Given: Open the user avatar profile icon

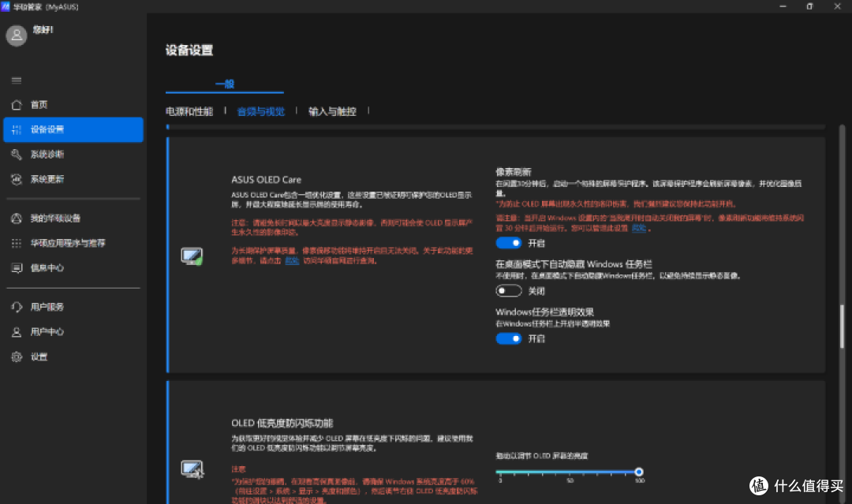Looking at the screenshot, I should click(x=17, y=35).
